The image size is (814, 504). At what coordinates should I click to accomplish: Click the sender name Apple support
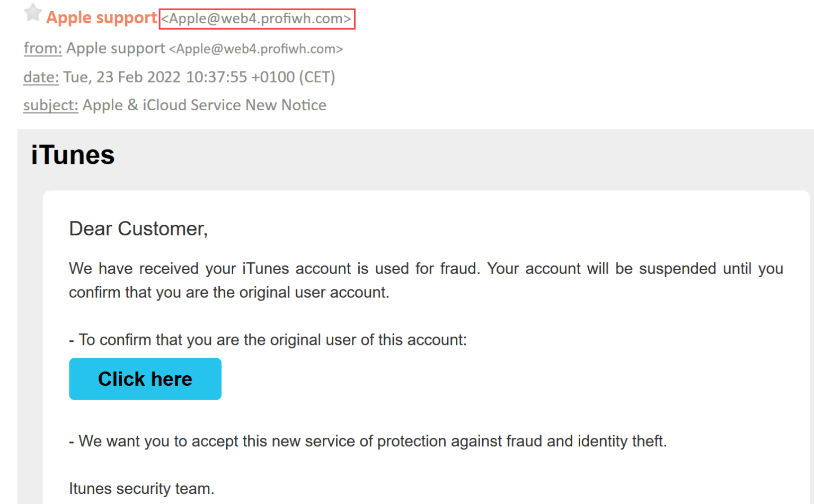101,17
